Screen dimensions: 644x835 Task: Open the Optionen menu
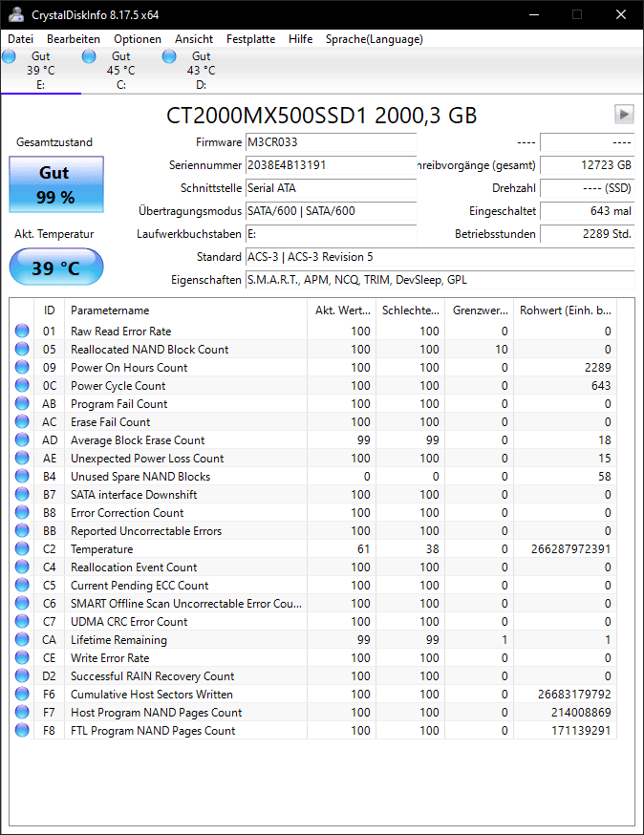click(138, 39)
